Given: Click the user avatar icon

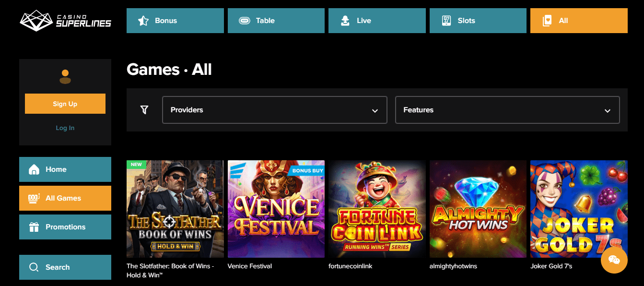Looking at the screenshot, I should click(x=65, y=77).
